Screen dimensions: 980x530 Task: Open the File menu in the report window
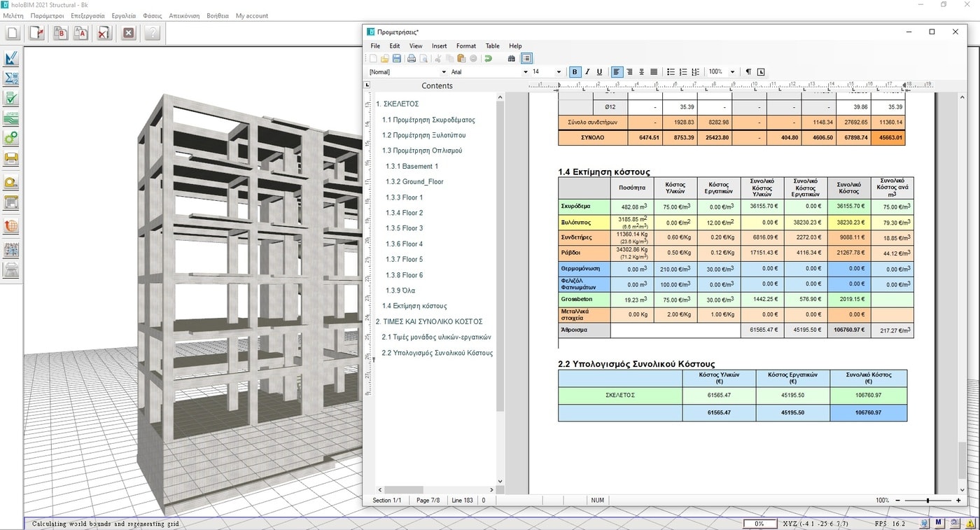[375, 46]
